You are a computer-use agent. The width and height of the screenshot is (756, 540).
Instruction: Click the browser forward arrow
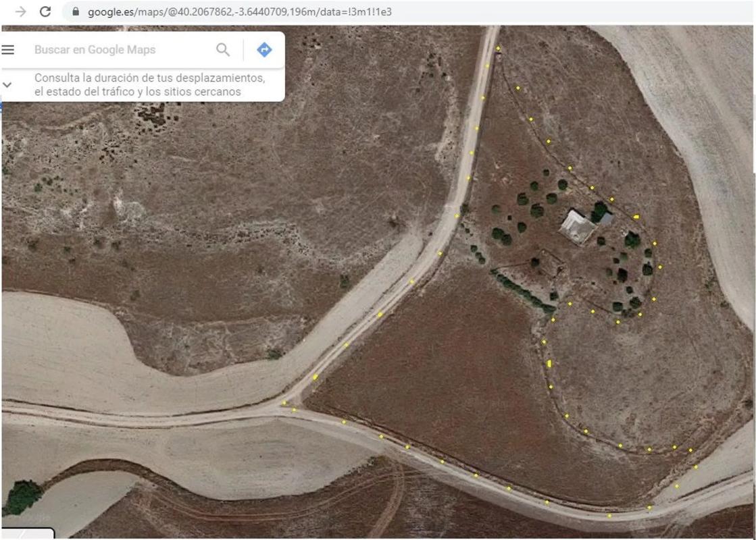(x=20, y=11)
